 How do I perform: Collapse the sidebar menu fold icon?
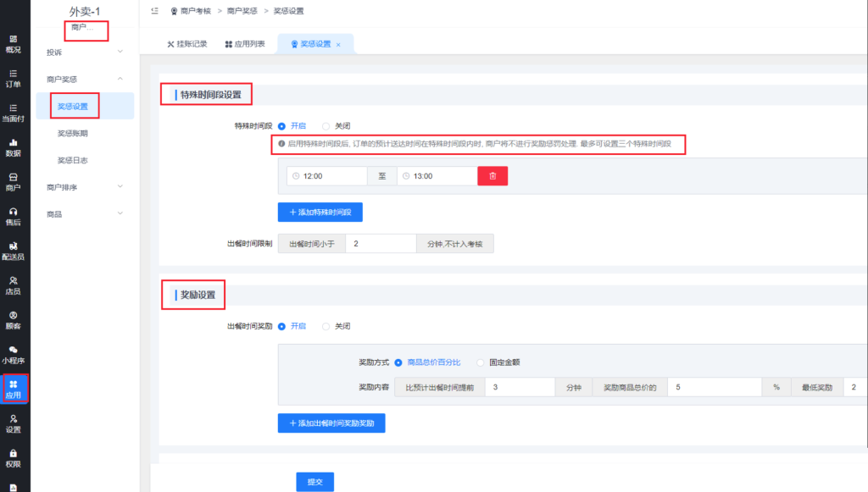(x=153, y=12)
